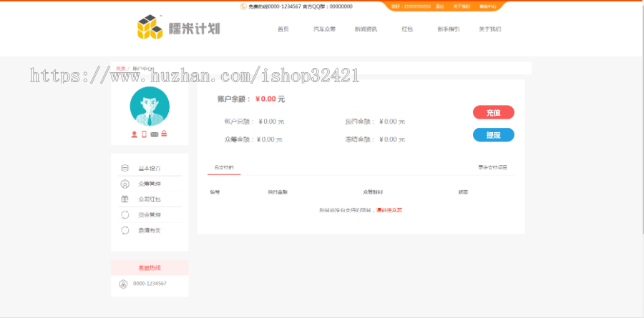Click the grey envelope email icon under avatar
The width and height of the screenshot is (644, 318).
[x=155, y=134]
